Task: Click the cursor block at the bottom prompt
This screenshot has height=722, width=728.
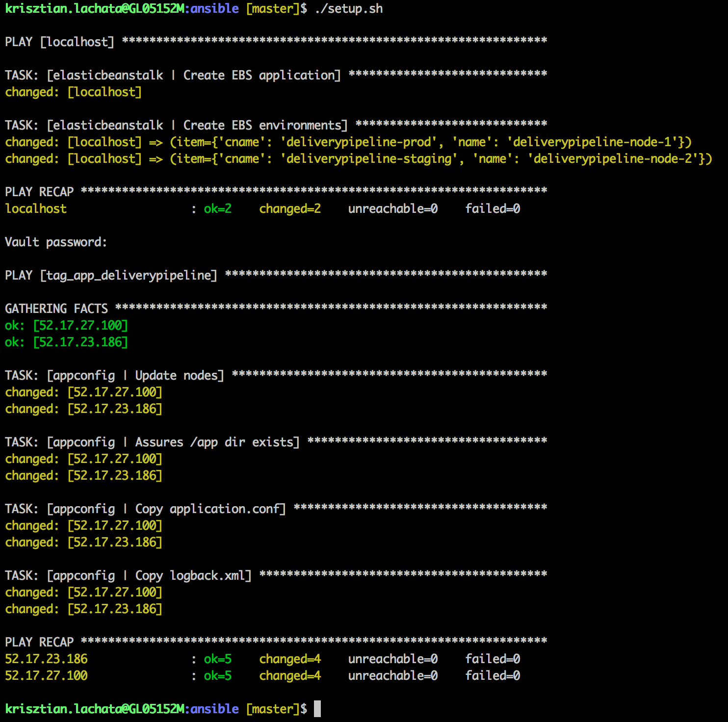Action: [317, 709]
